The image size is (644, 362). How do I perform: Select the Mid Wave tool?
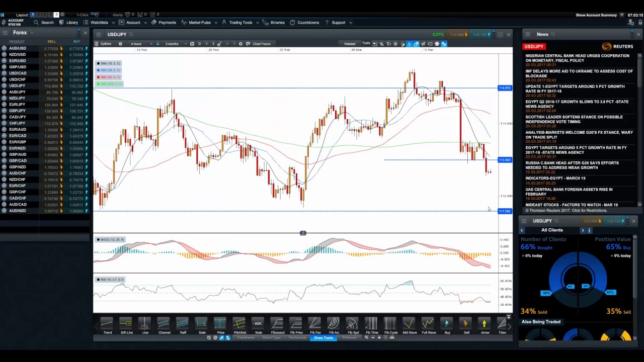(x=409, y=326)
